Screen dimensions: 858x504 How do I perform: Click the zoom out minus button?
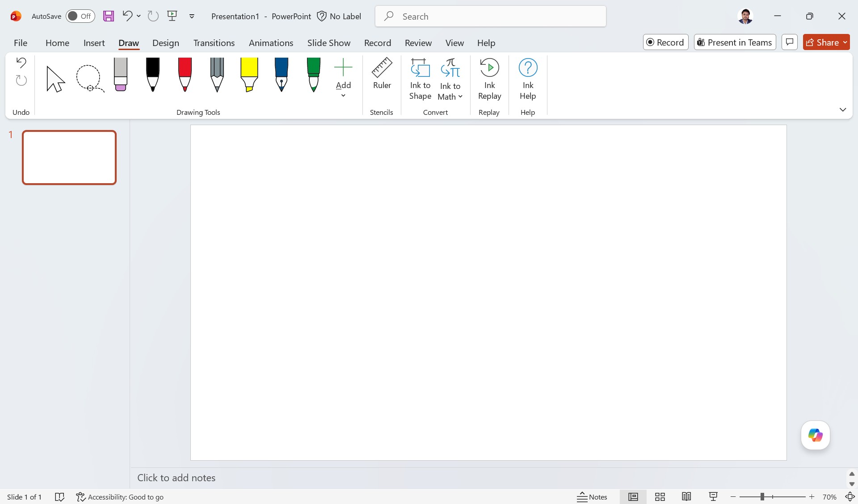click(733, 497)
